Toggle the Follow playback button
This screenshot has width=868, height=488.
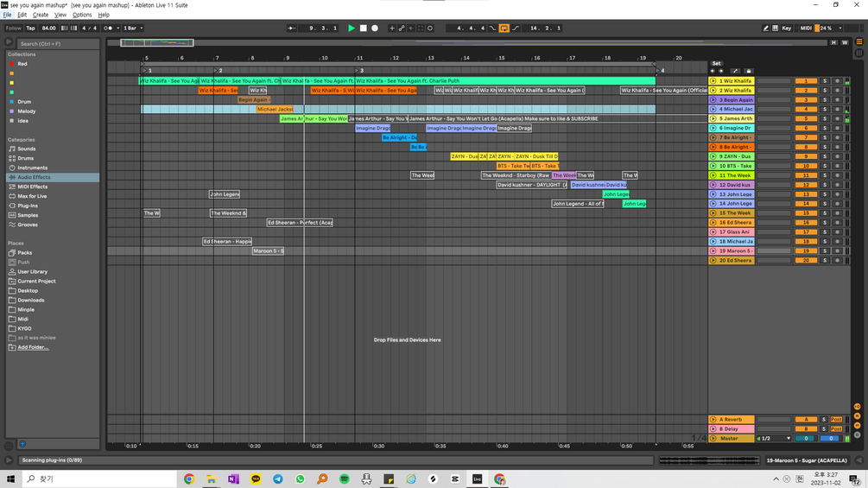point(13,29)
